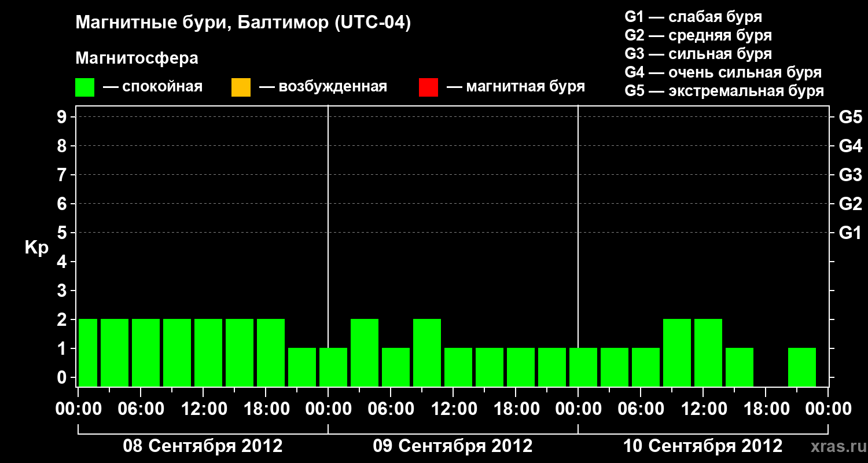
Task: Click the green 'спокойная' legend swatch
Action: (x=85, y=87)
